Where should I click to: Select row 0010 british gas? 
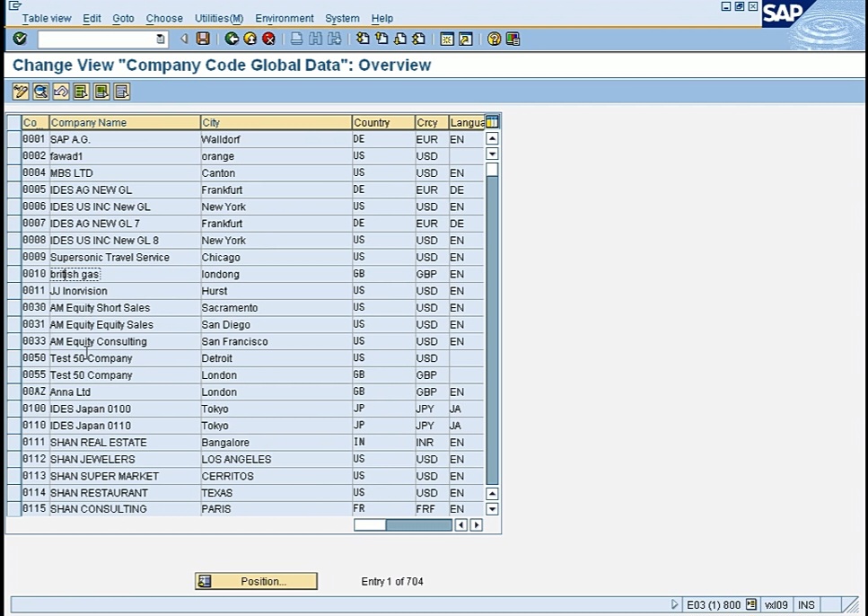[14, 274]
